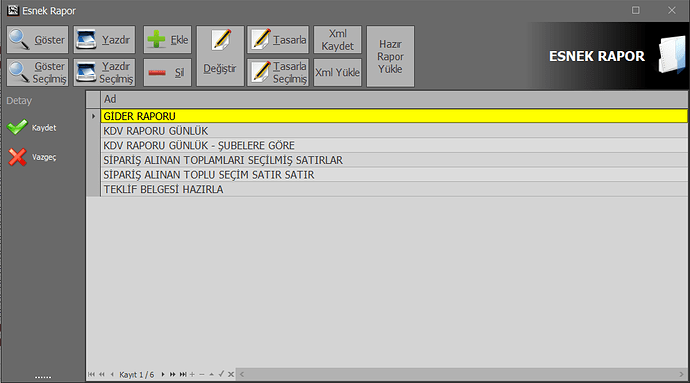This screenshot has width=690, height=383.
Task: Click the Değiştir pencil button
Action: [220, 56]
